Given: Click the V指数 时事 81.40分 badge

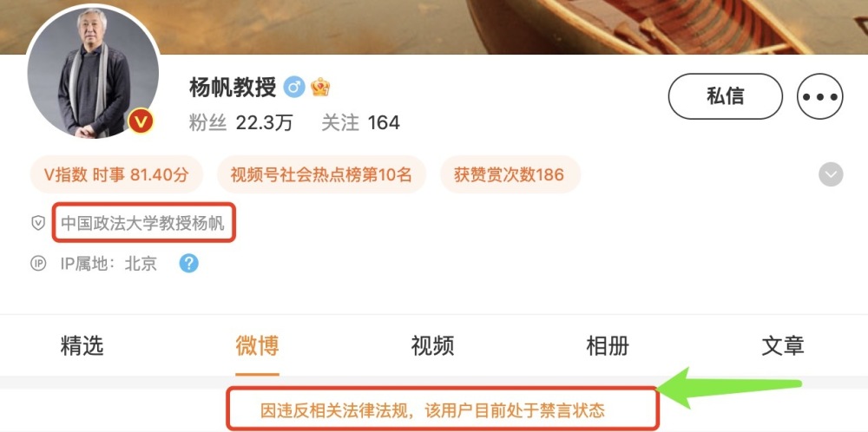Looking at the screenshot, I should click(x=116, y=174).
